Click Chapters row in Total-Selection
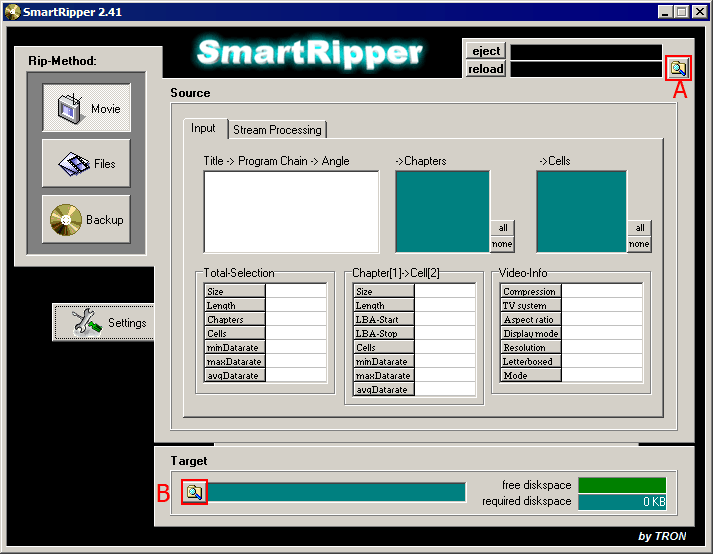Viewport: 713px width, 554px height. point(265,319)
